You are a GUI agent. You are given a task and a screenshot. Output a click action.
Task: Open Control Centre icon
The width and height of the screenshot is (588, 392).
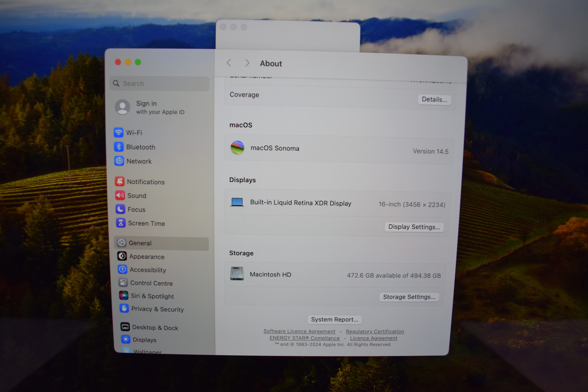point(123,282)
